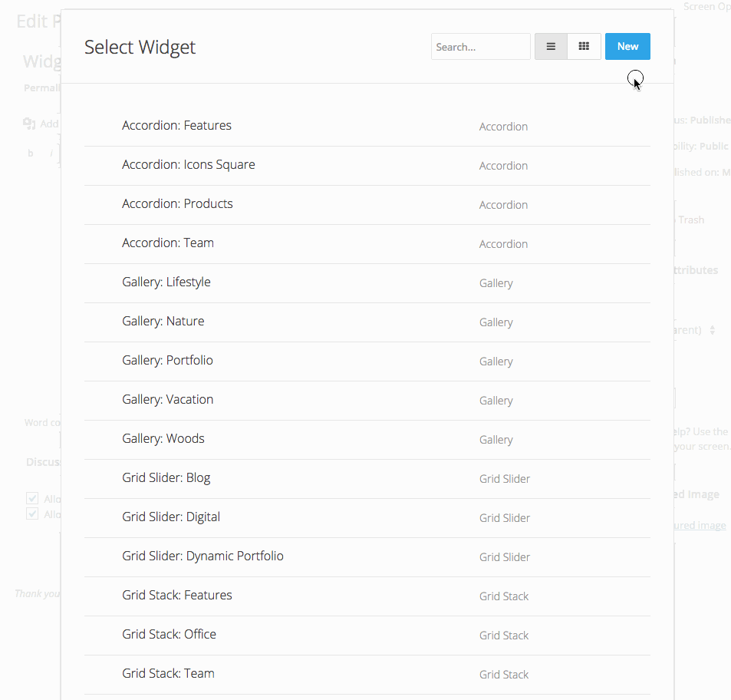Click the Add Media icon behind dialog
The width and height of the screenshot is (731, 700).
(x=30, y=123)
